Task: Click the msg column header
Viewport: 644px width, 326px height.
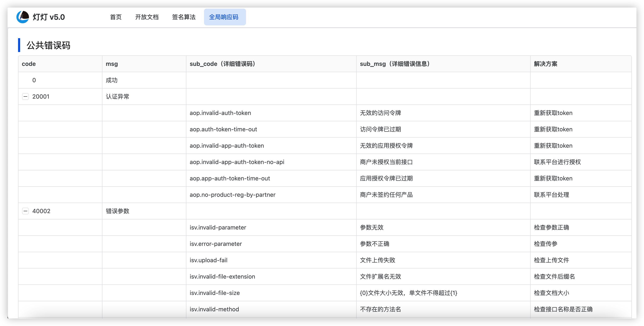Action: pos(112,64)
